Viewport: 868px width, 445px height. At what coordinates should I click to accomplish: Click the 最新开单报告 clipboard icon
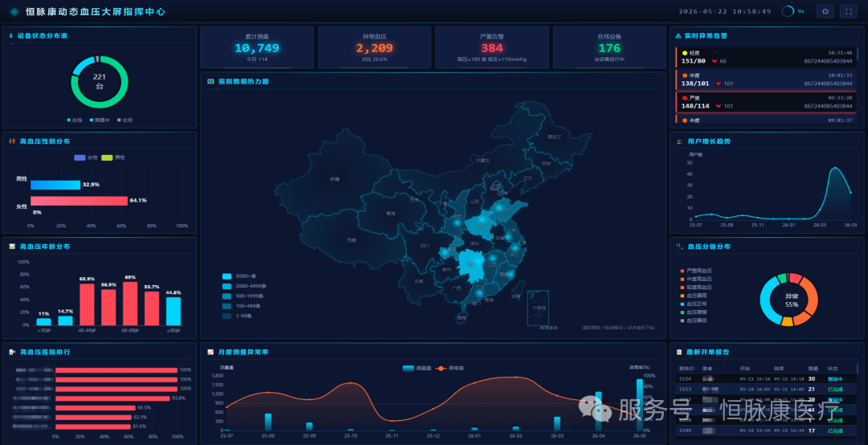(x=679, y=352)
